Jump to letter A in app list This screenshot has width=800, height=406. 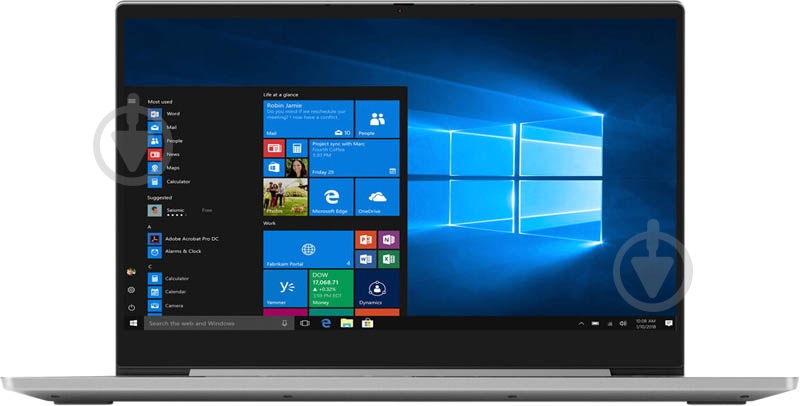pos(149,227)
